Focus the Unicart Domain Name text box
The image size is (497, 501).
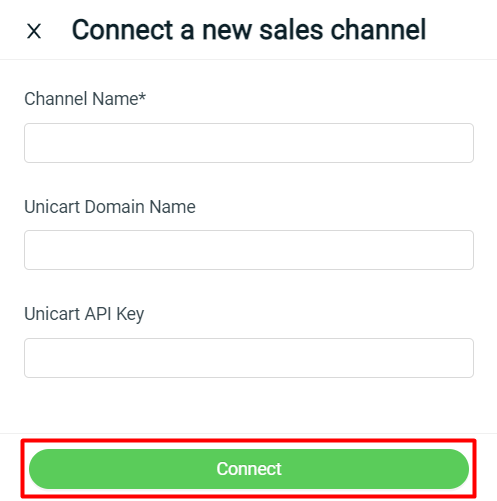(249, 250)
